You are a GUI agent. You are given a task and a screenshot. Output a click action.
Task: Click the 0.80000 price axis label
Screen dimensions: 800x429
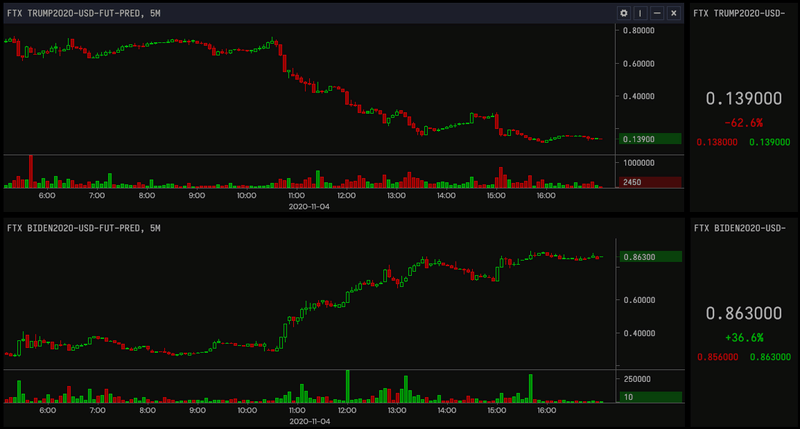click(639, 31)
